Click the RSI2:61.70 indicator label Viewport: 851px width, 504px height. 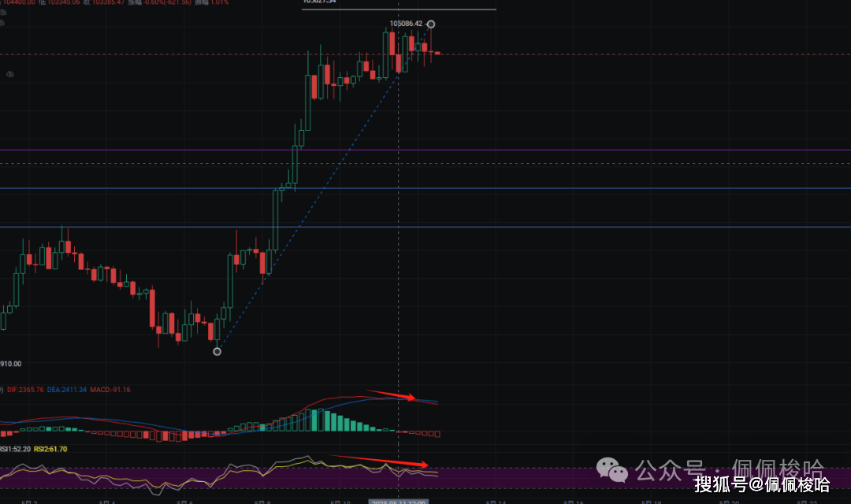[50, 449]
